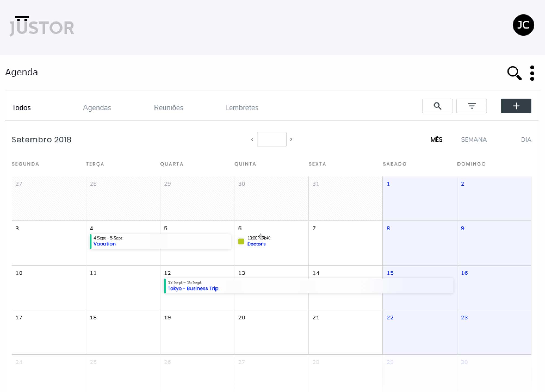The image size is (545, 392).
Task: Click the green swatch by the Doctor's event
Action: 241,241
